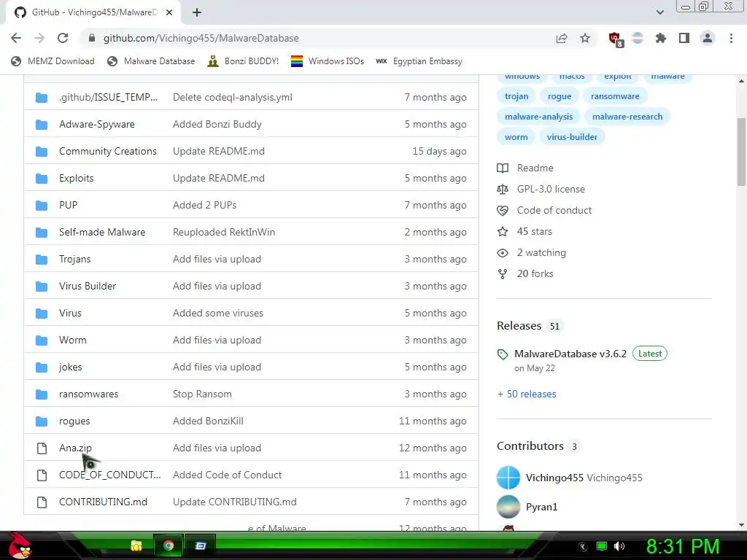Image resolution: width=747 pixels, height=560 pixels.
Task: Open the rogues folder
Action: point(74,421)
